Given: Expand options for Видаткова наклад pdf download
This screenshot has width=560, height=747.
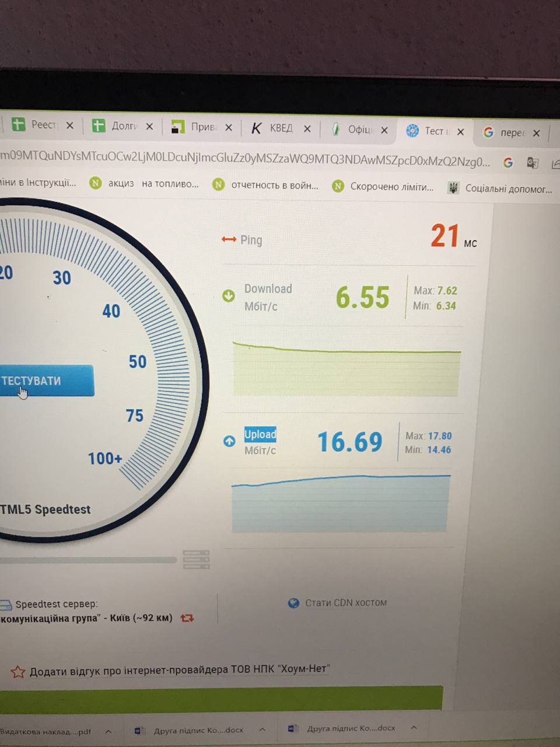Looking at the screenshot, I should [108, 731].
